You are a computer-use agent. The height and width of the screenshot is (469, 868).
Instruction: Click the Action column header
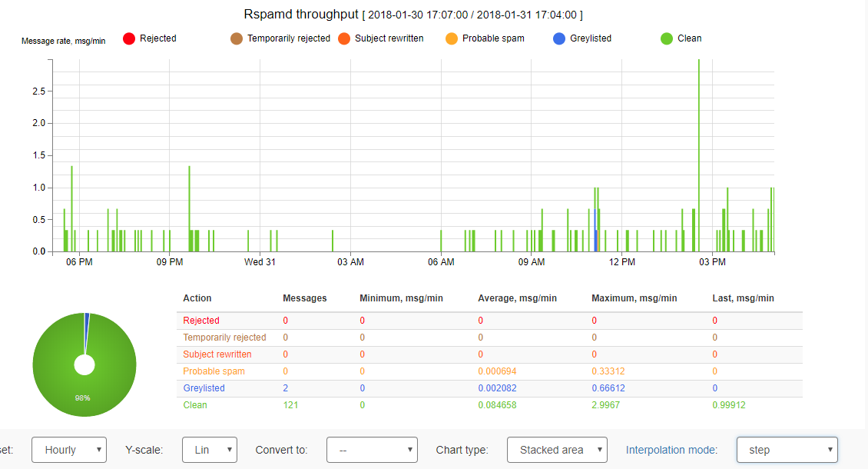(197, 298)
